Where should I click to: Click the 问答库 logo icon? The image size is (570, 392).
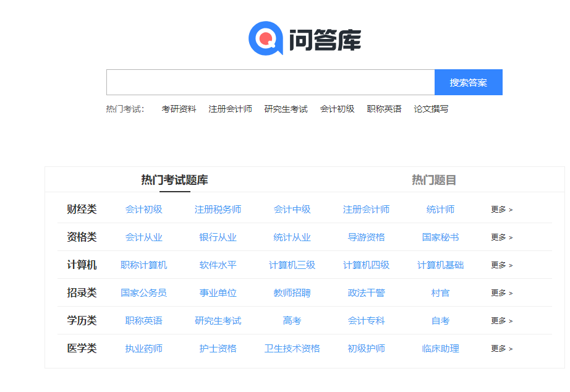pyautogui.click(x=265, y=38)
